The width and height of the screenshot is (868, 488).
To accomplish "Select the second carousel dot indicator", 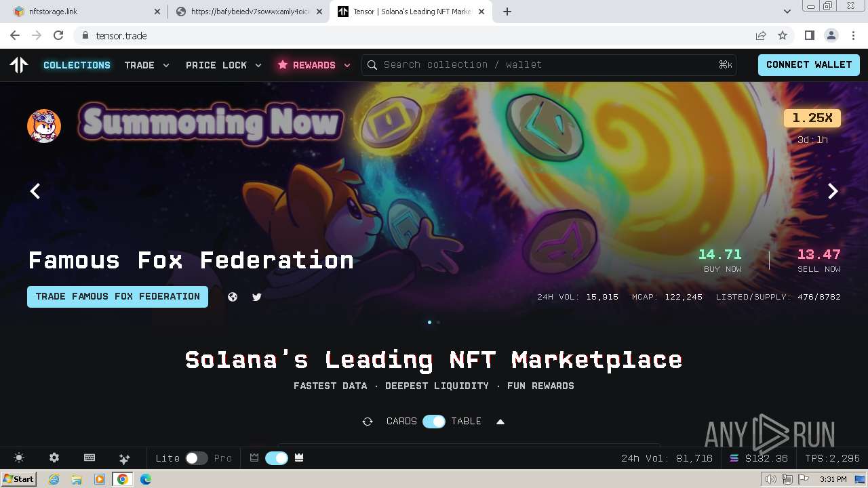I will (438, 323).
